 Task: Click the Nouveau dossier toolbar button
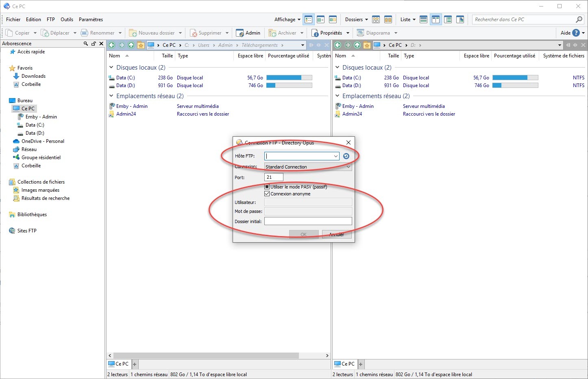152,33
